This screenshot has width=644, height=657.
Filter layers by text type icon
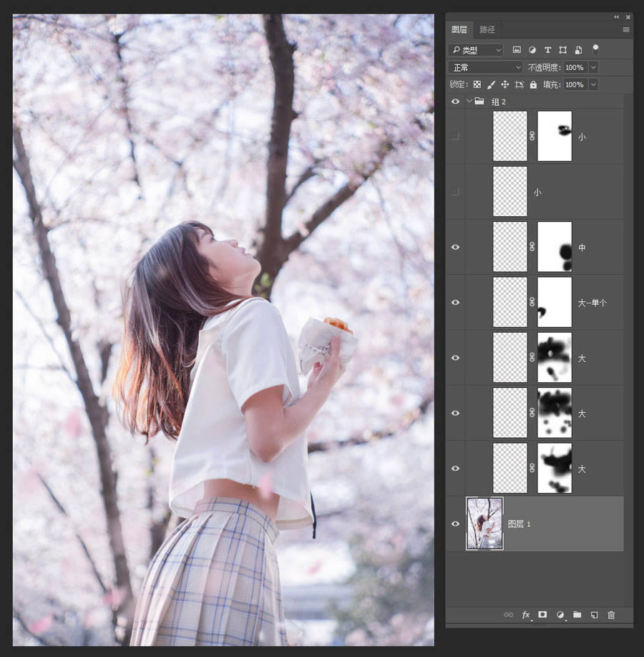[x=547, y=50]
